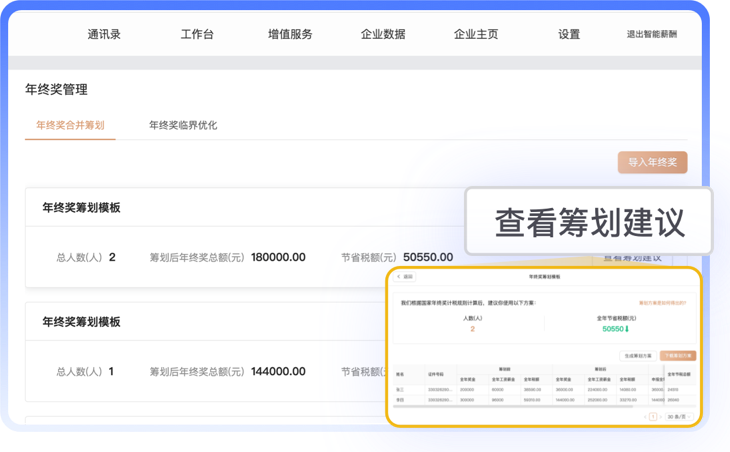Viewport: 730px width, 452px height.
Task: Go to 企业主页
Action: pyautogui.click(x=476, y=34)
